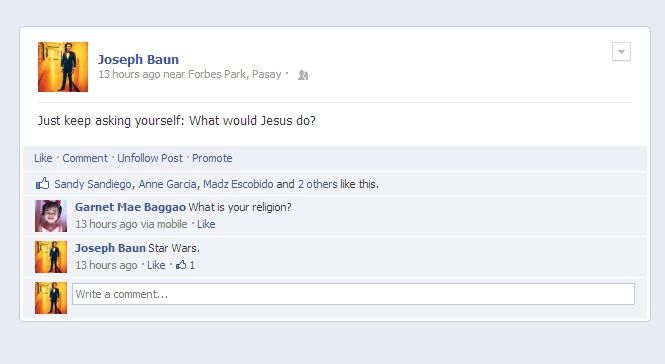Click the Comment link under the post

tap(85, 158)
